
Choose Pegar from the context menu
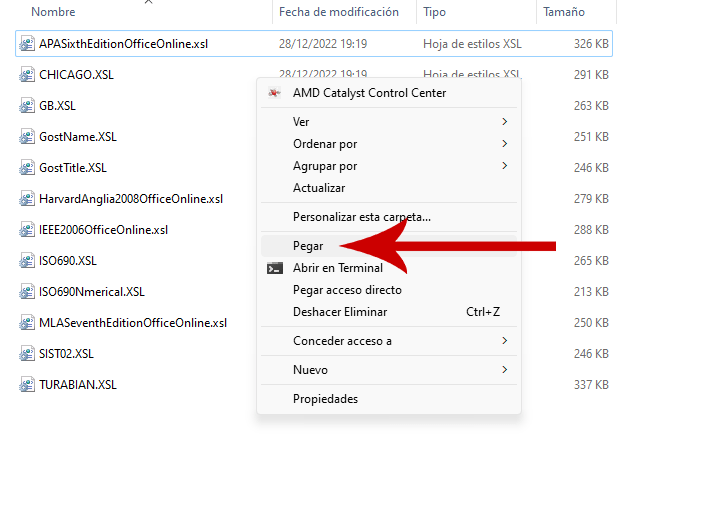308,246
